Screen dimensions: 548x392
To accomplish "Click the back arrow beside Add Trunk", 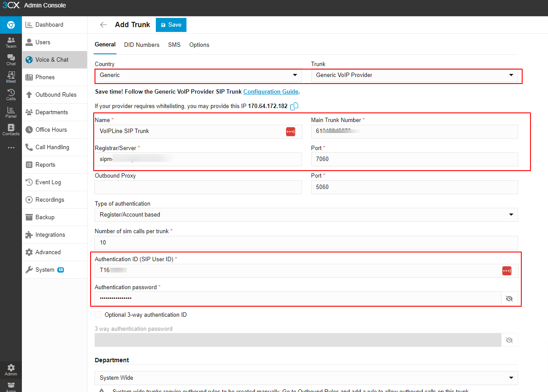I will pos(103,25).
